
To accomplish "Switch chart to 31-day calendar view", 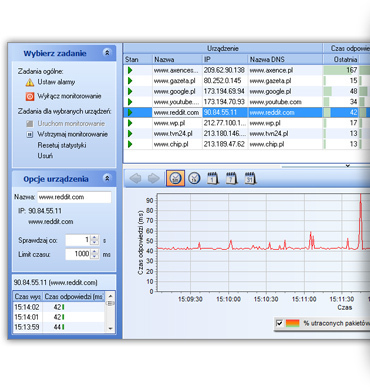I will click(x=250, y=178).
